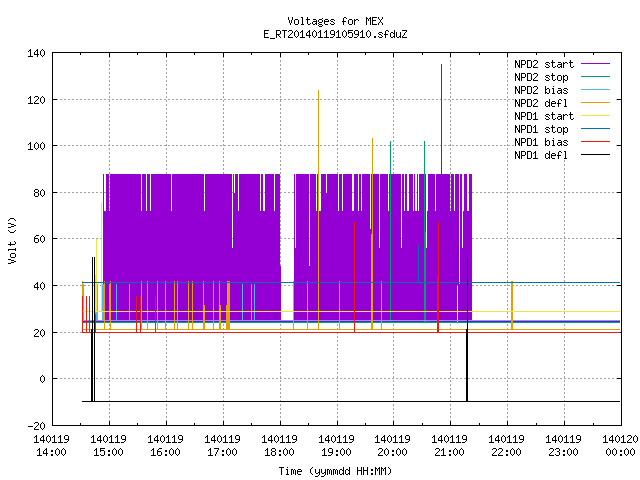
Task: Click the 15:00 x-axis time label
Action: tap(108, 452)
